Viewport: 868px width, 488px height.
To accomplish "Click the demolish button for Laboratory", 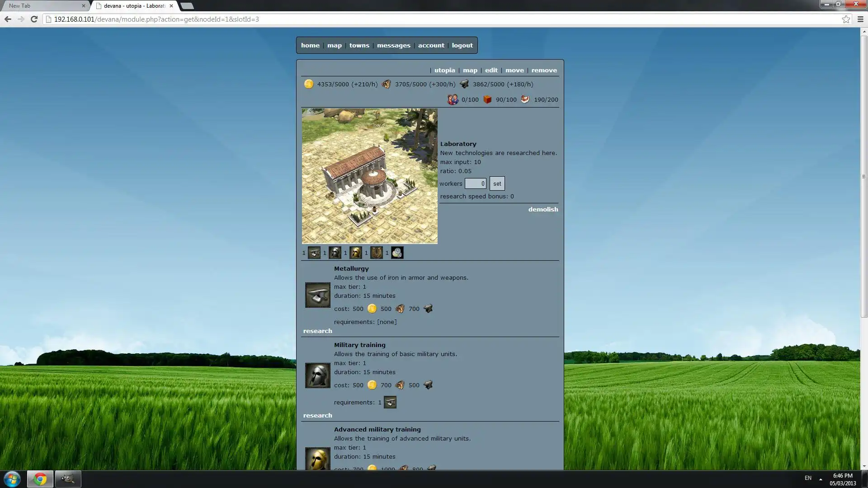I will (542, 209).
